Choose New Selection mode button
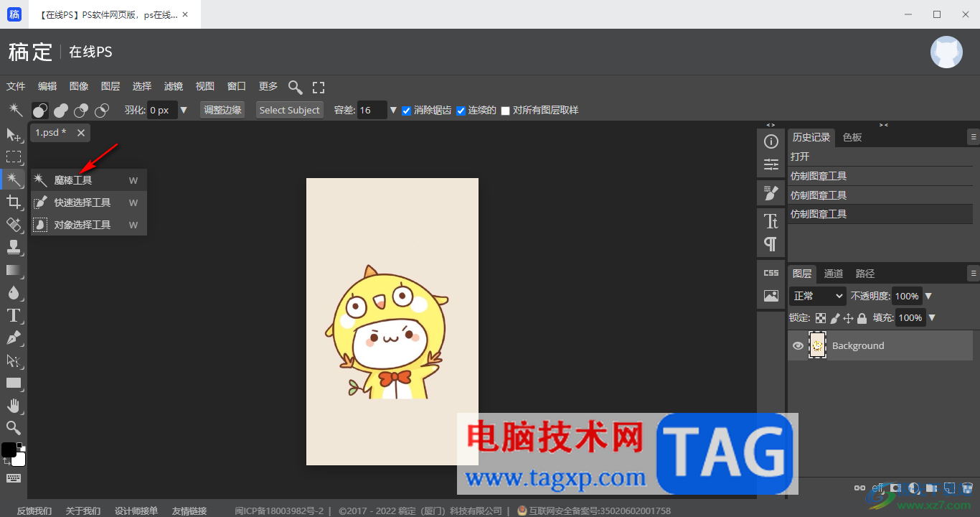Screen dimensions: 980x517 point(39,110)
